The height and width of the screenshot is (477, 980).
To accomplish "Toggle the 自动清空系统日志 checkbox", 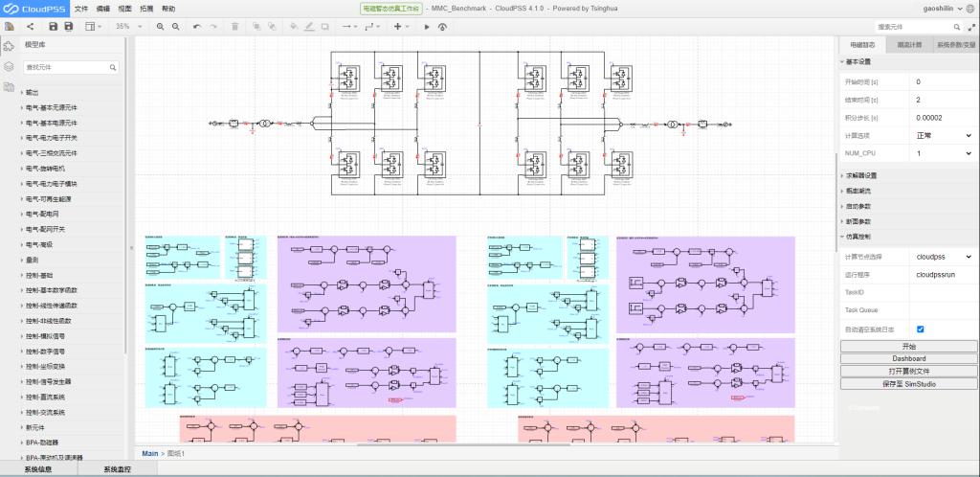I will point(920,329).
